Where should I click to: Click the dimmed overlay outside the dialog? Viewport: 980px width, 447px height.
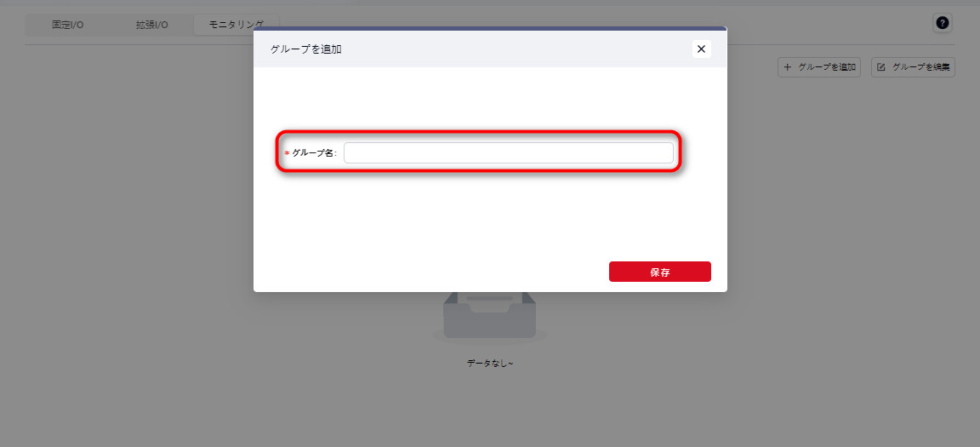point(128,255)
